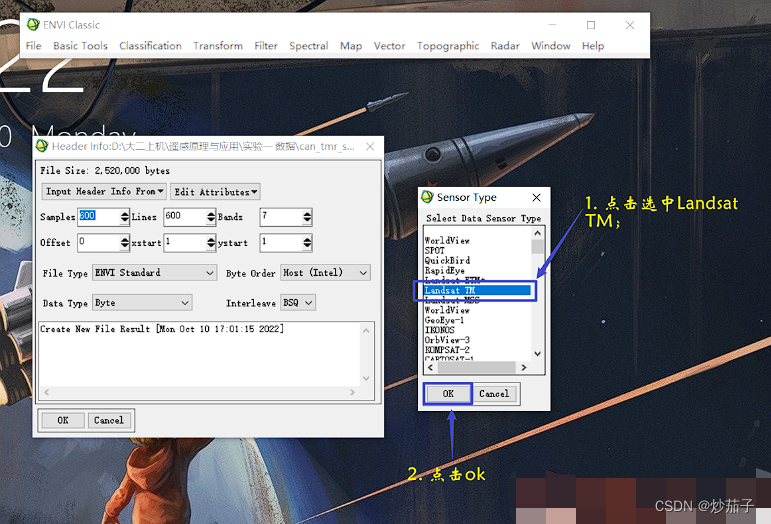Screen dimensions: 771x524
Task: Open the Byte Order combo box
Action: tap(326, 273)
